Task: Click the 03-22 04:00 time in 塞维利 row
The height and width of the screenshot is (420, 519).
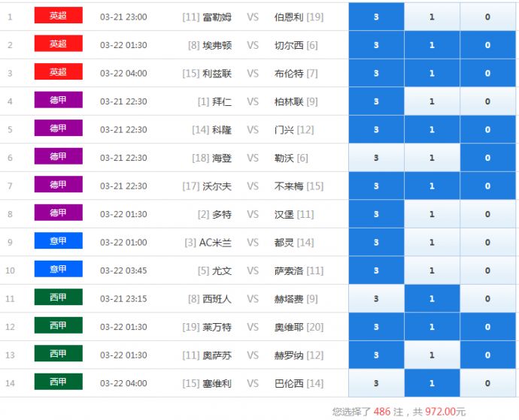Action: [x=123, y=383]
